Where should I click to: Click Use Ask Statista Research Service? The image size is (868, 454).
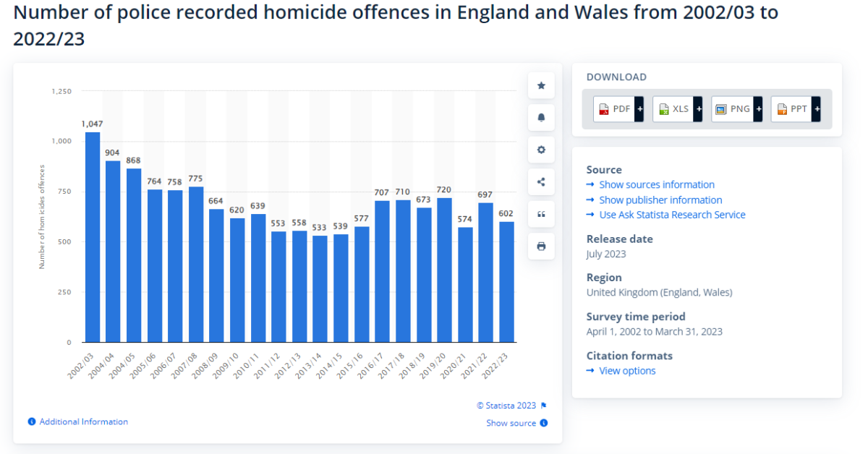click(x=672, y=215)
